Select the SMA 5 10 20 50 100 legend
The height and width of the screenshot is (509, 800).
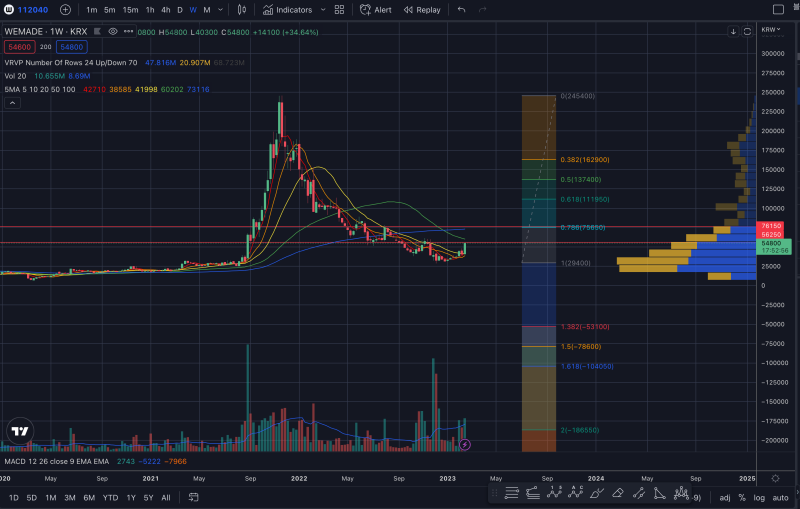(x=40, y=89)
